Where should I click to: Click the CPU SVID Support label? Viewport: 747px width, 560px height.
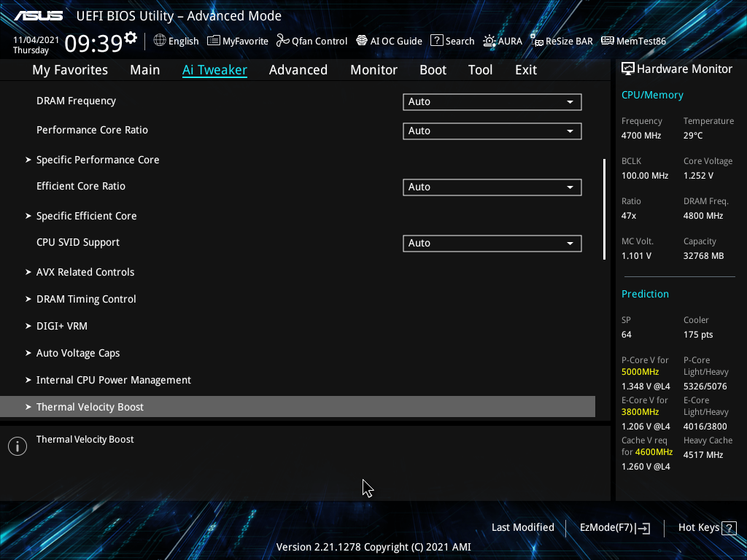[78, 242]
